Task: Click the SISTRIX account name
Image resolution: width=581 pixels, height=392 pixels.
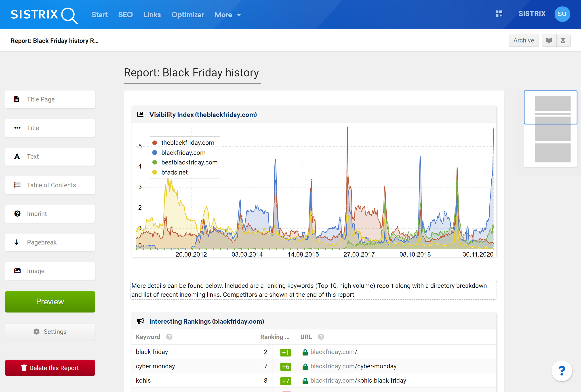Action: pyautogui.click(x=532, y=14)
